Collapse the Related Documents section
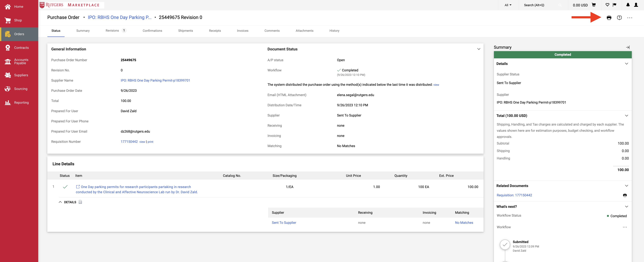Image resolution: width=644 pixels, height=262 pixels. click(x=626, y=186)
